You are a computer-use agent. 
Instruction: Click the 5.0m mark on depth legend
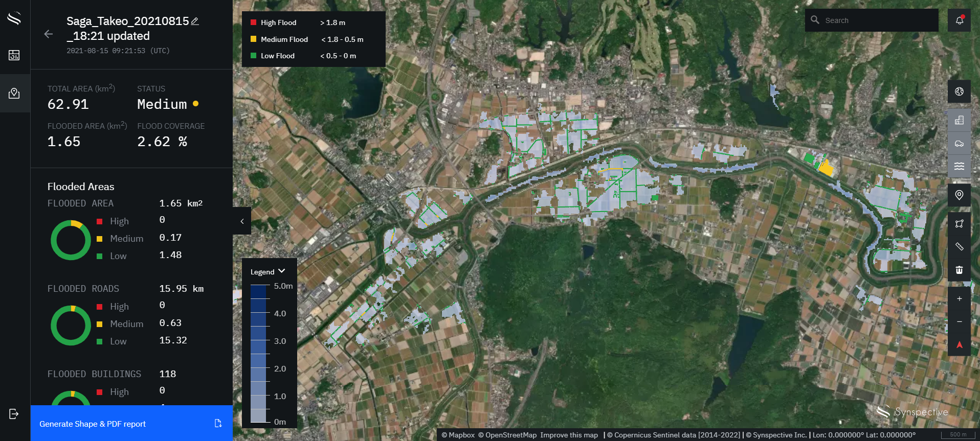[x=283, y=286]
